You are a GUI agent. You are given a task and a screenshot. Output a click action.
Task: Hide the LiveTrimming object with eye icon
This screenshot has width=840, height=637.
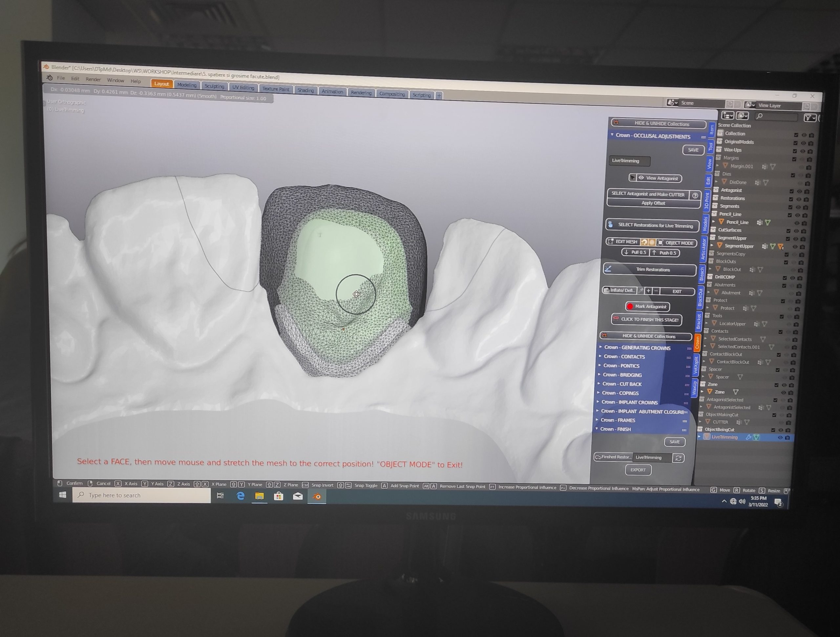(x=780, y=437)
